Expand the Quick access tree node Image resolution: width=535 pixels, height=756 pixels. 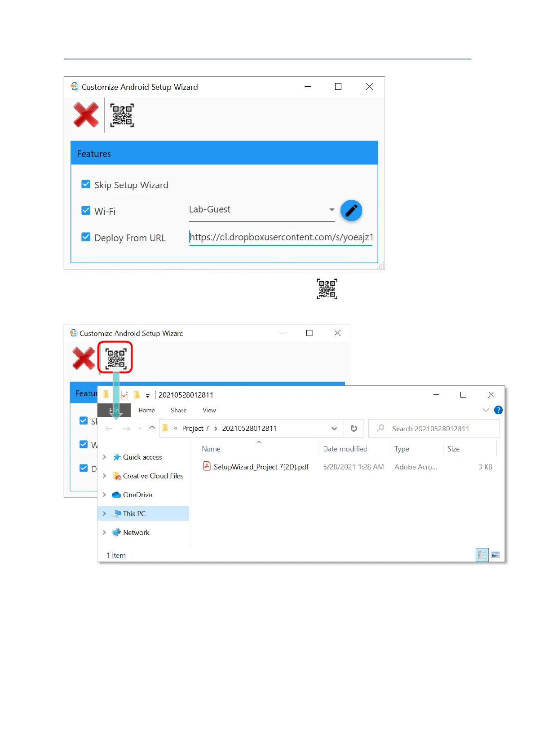pyautogui.click(x=104, y=457)
